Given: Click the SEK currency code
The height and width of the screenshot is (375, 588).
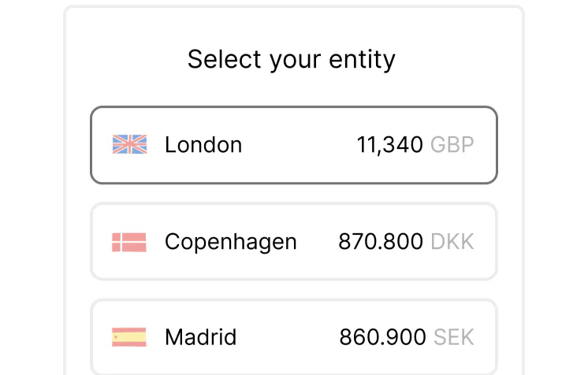Looking at the screenshot, I should click(x=454, y=338).
